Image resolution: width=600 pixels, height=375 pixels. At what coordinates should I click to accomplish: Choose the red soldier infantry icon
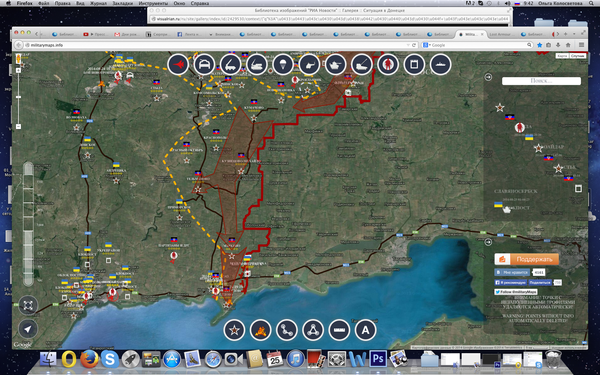pyautogui.click(x=388, y=64)
